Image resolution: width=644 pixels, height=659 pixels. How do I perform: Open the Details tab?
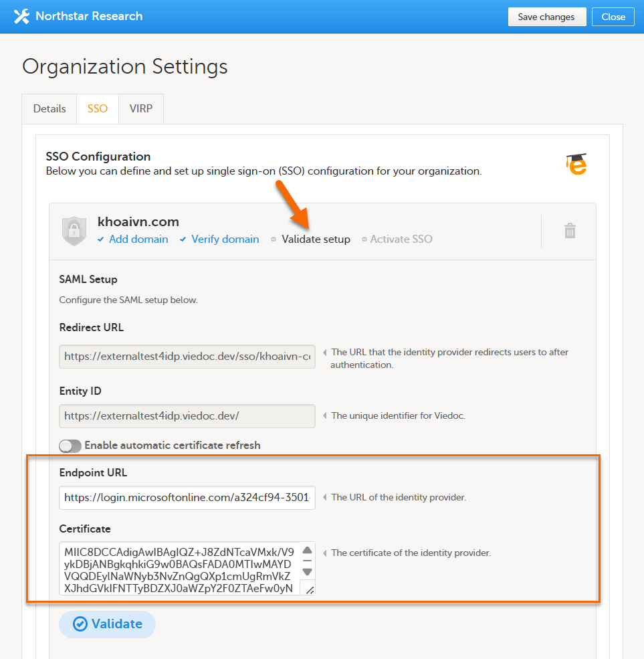(x=49, y=108)
